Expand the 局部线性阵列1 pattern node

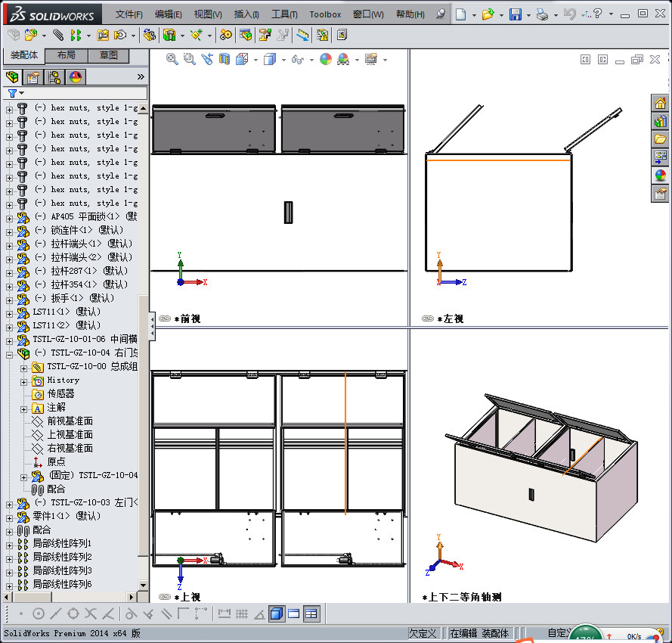coord(10,544)
